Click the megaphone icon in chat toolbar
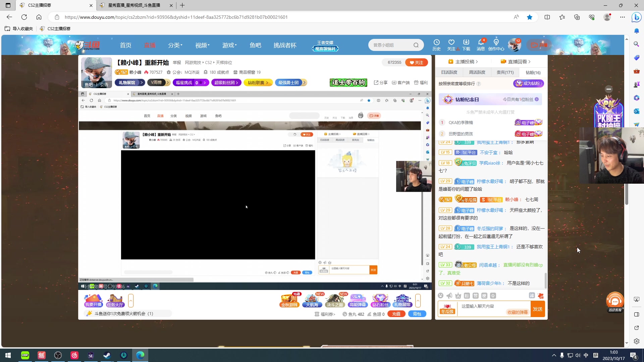This screenshot has height=362, width=644. click(449, 295)
